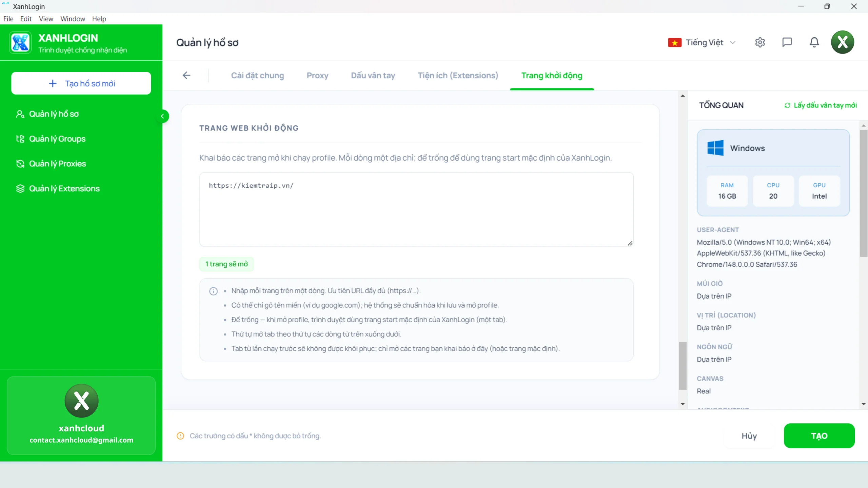Click the Mozilla/5.0 user-agent text
Screen dimensions: 868x488
(764, 253)
